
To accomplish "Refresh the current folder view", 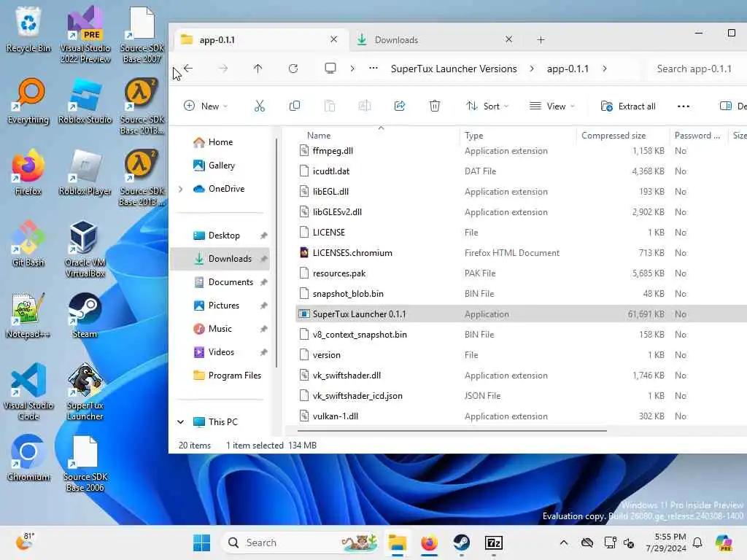I will pos(293,69).
